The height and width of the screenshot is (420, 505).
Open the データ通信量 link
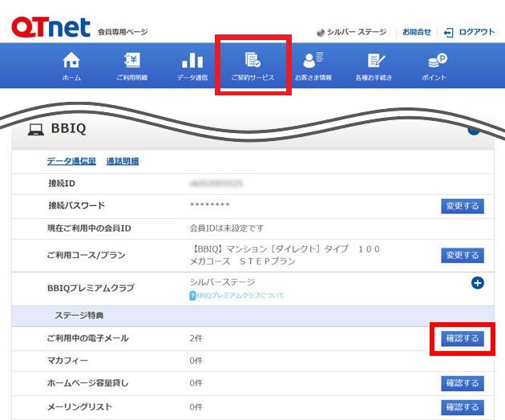click(x=71, y=161)
